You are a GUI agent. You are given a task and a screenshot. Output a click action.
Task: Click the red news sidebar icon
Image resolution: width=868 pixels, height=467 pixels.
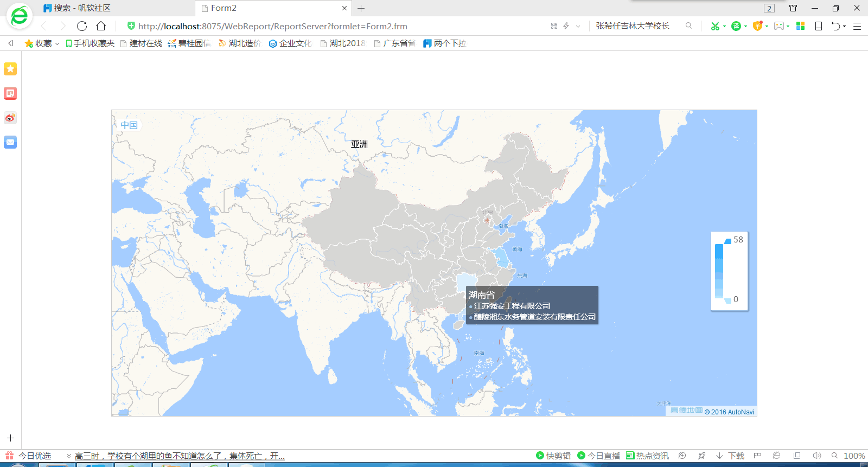point(10,93)
